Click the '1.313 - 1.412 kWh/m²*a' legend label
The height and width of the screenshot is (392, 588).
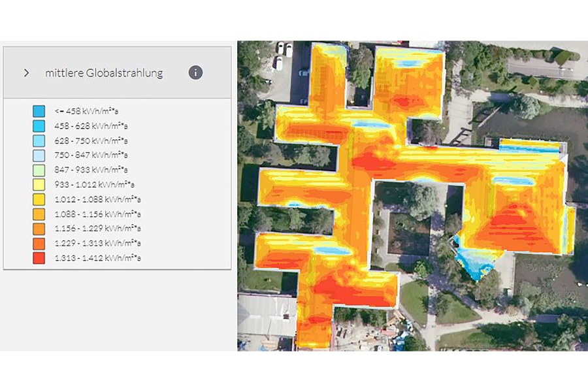click(x=98, y=259)
